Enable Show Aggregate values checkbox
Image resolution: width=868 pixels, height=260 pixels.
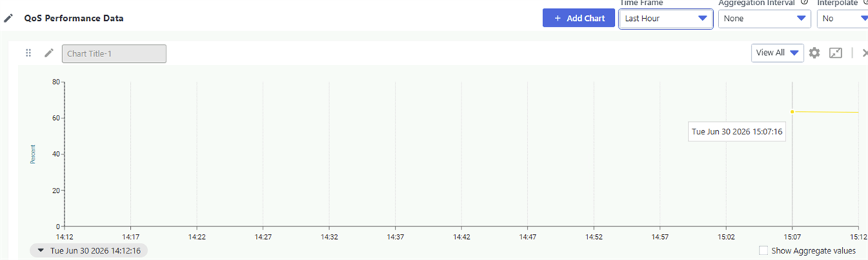coord(764,251)
